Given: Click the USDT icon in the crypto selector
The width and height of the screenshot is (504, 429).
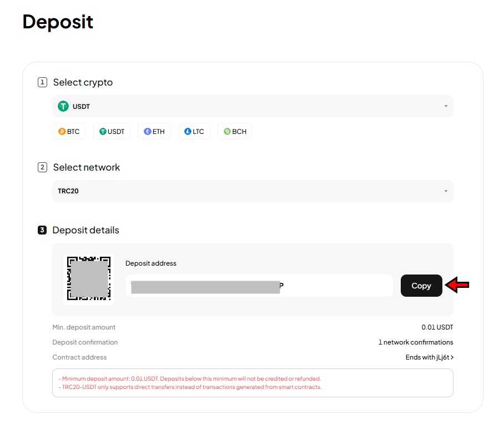Looking at the screenshot, I should (63, 106).
